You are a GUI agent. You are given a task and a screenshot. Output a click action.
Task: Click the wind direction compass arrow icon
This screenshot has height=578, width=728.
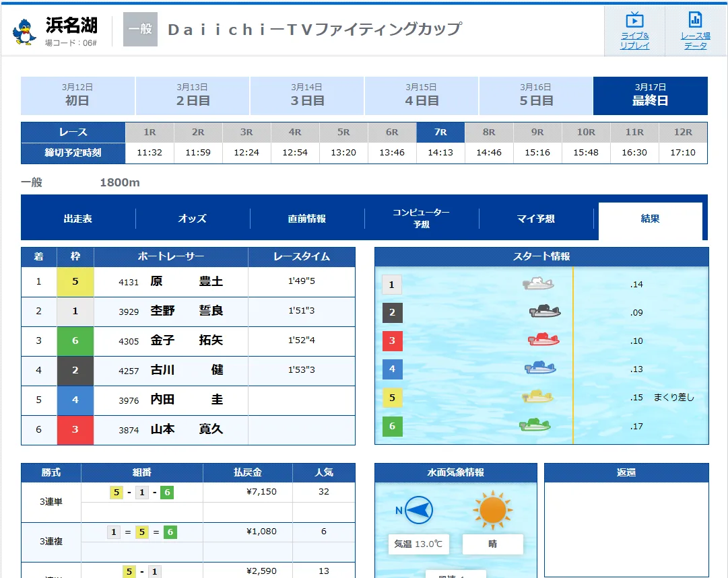pos(419,511)
